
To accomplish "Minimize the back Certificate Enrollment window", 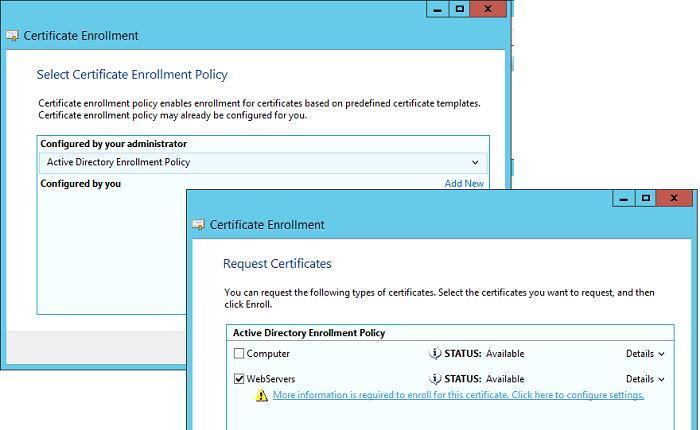I will (x=438, y=9).
